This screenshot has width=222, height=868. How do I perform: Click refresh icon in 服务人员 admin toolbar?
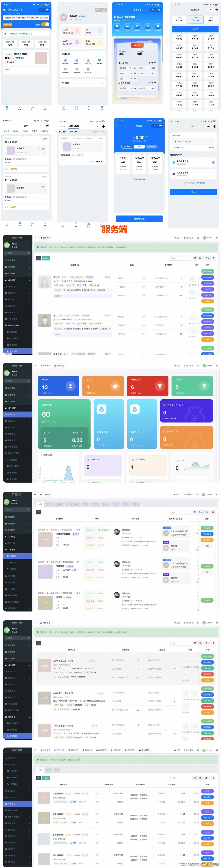click(39, 258)
